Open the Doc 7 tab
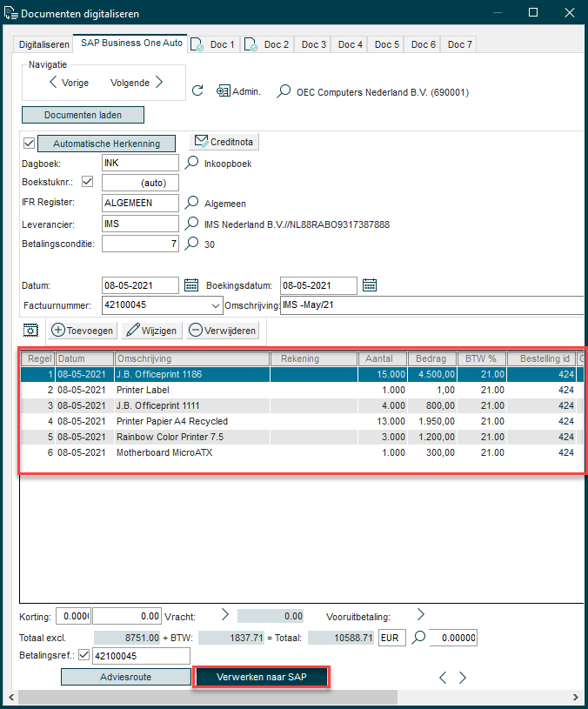The image size is (588, 709). pyautogui.click(x=459, y=44)
